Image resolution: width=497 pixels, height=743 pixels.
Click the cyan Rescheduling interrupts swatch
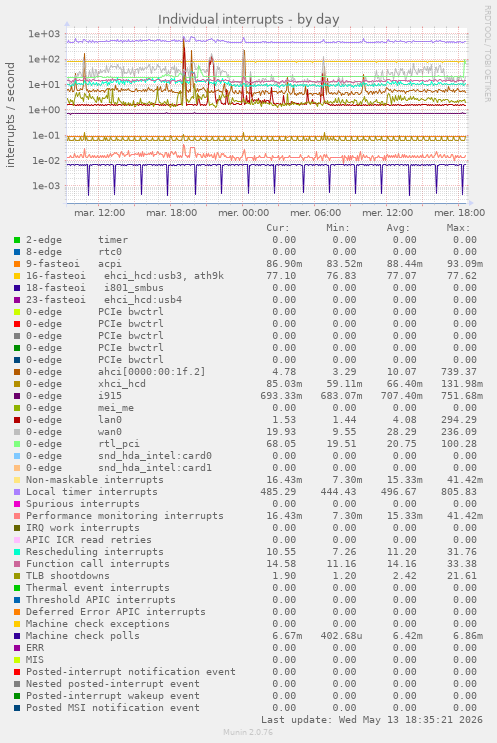[17, 552]
